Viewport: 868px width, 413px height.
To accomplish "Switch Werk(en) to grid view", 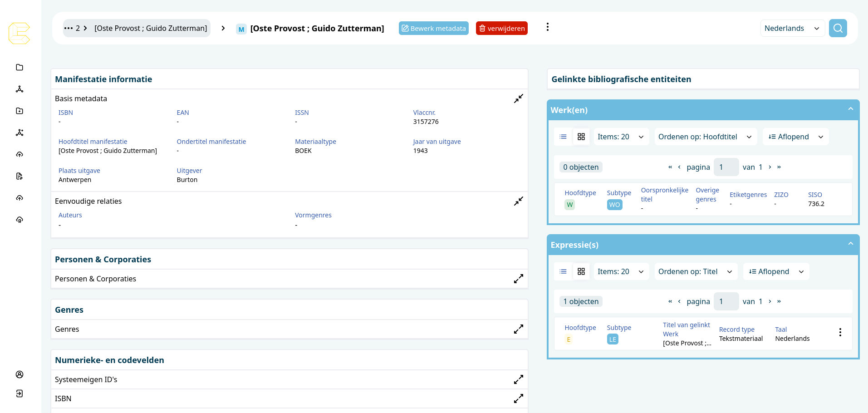I will click(x=581, y=137).
